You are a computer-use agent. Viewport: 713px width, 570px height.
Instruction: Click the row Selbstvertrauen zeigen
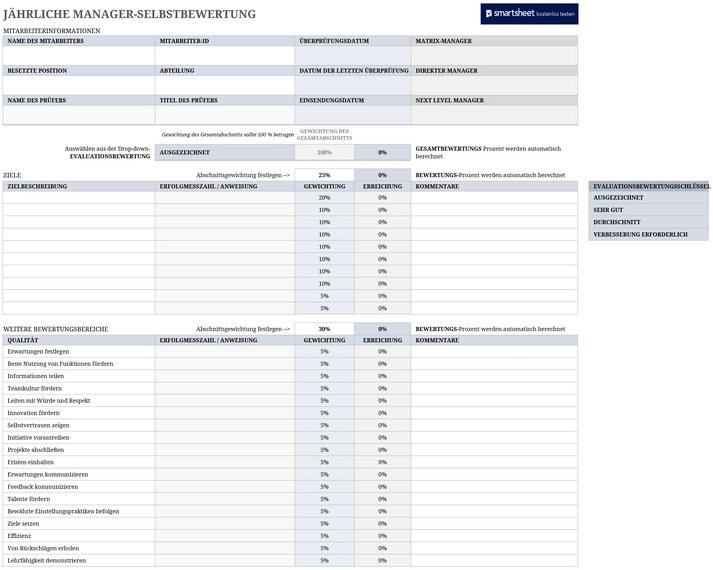[290, 425]
